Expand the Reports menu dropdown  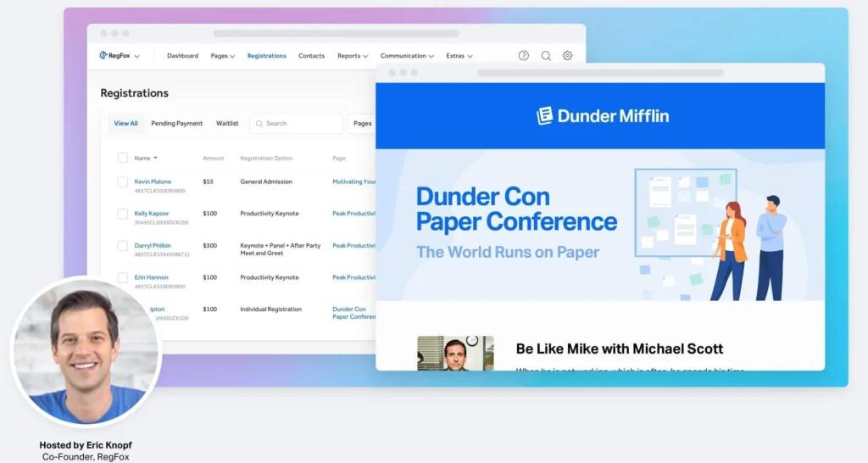point(365,57)
